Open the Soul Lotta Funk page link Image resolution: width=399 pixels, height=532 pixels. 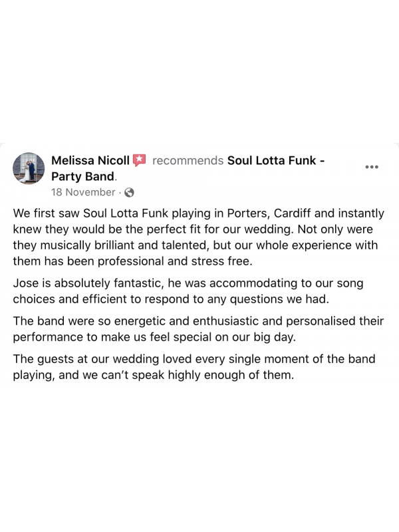(275, 161)
